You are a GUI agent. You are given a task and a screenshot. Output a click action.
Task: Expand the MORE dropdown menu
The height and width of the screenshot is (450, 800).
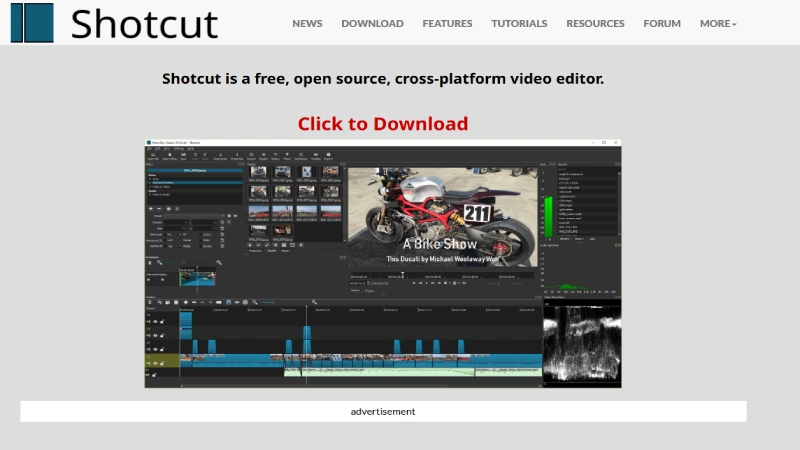point(718,23)
